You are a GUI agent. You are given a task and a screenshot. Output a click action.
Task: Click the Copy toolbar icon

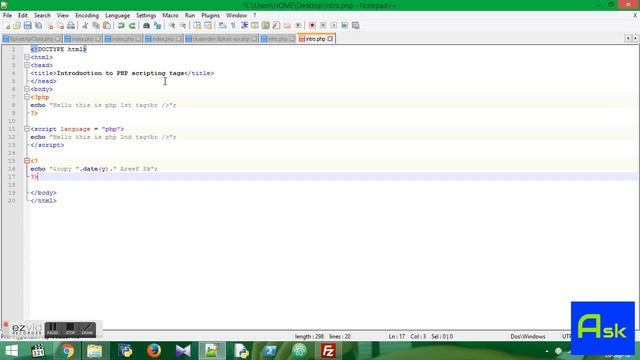[96, 26]
